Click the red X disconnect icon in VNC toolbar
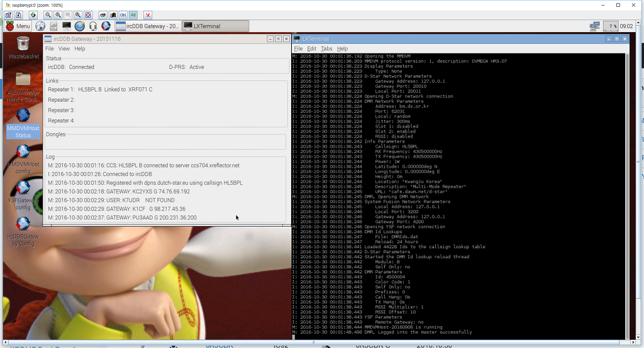This screenshot has width=644, height=348. 148,14
